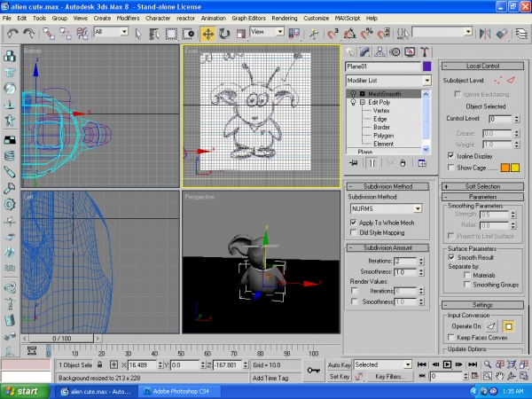
Task: Check Separate by Materials
Action: (467, 275)
